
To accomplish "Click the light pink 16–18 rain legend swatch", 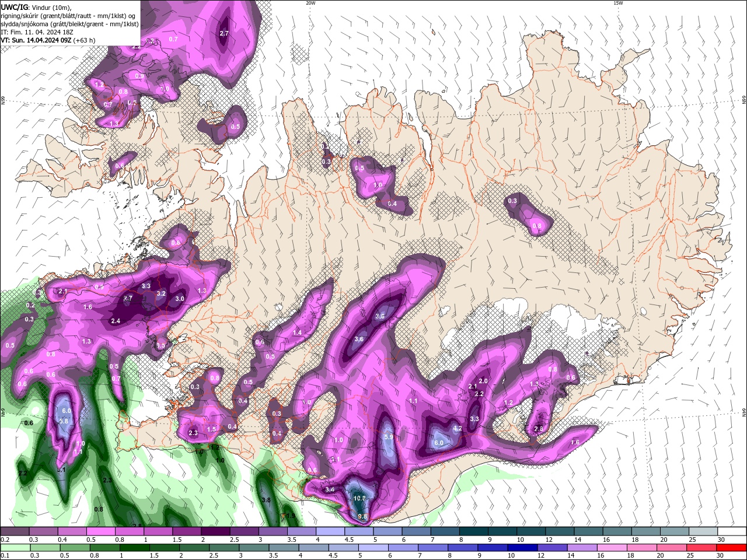I will (612, 548).
